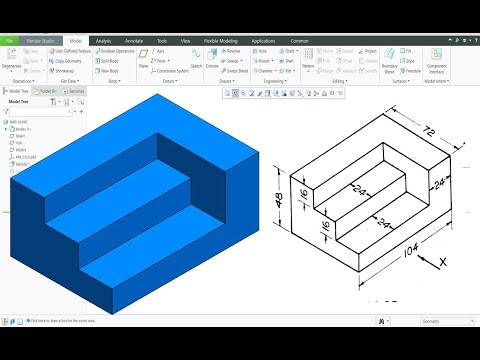Select the Boundary Blend tool
Image resolution: width=480 pixels, height=360 pixels.
(x=389, y=61)
